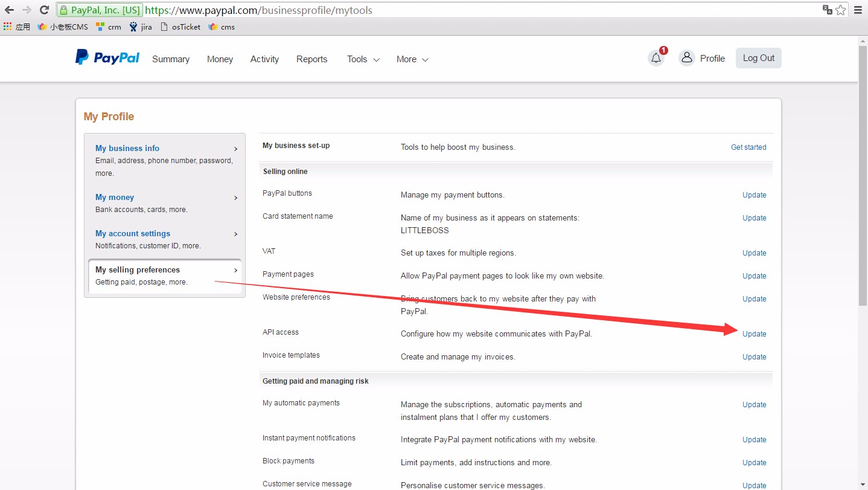The width and height of the screenshot is (868, 490).
Task: Open the osTicket bookmark
Action: coord(180,27)
